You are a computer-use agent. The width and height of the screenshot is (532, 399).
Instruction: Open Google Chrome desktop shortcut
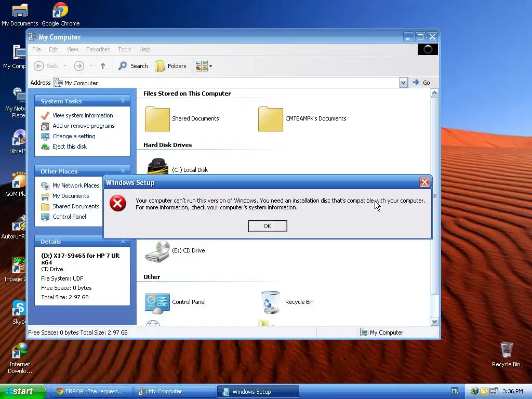[x=60, y=14]
